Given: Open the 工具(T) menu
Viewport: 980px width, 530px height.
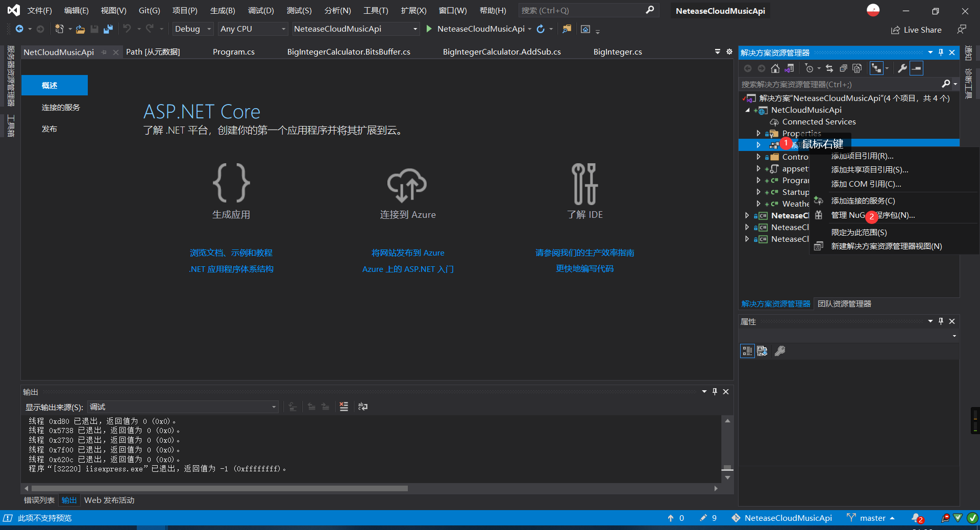Looking at the screenshot, I should (x=376, y=10).
